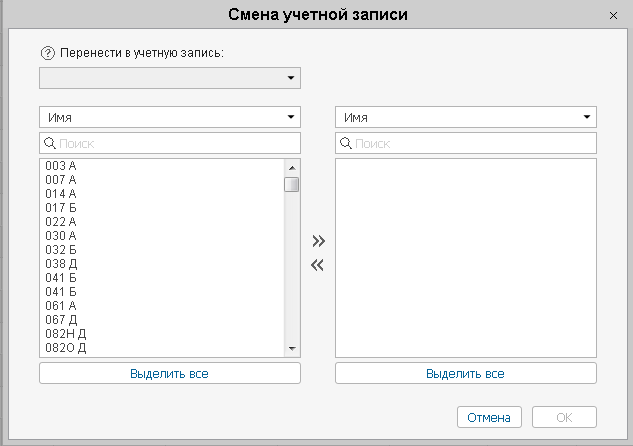Click the help question mark icon

pos(47,53)
